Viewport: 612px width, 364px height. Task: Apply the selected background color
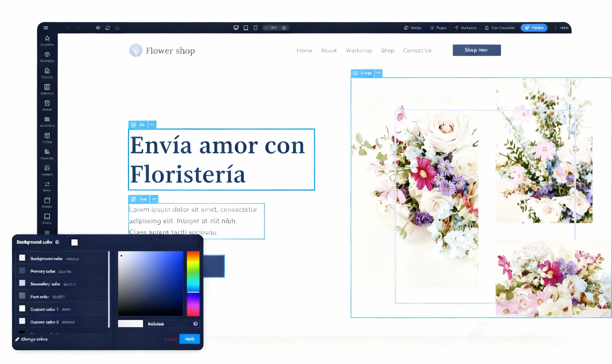[189, 339]
